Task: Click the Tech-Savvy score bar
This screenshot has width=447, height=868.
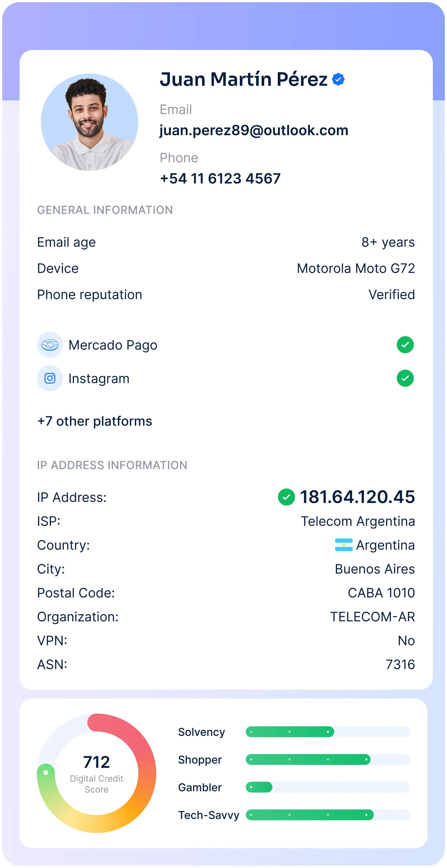Action: click(x=328, y=815)
